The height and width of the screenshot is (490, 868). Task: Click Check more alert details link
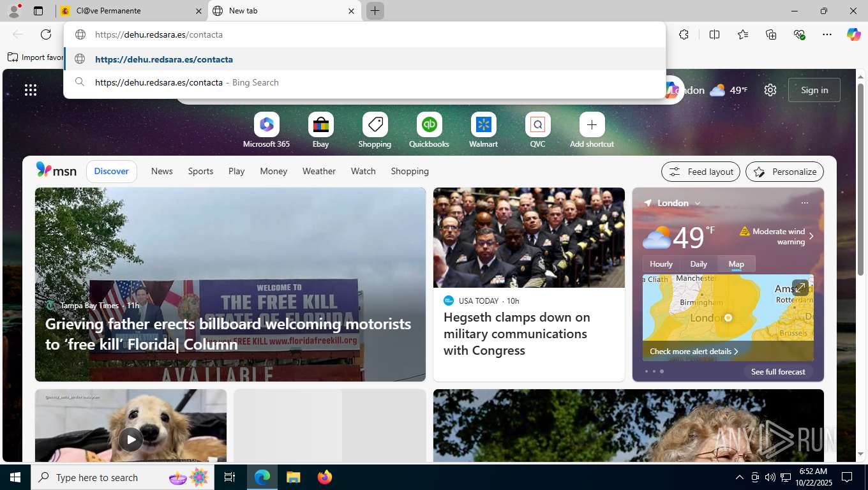click(x=694, y=351)
